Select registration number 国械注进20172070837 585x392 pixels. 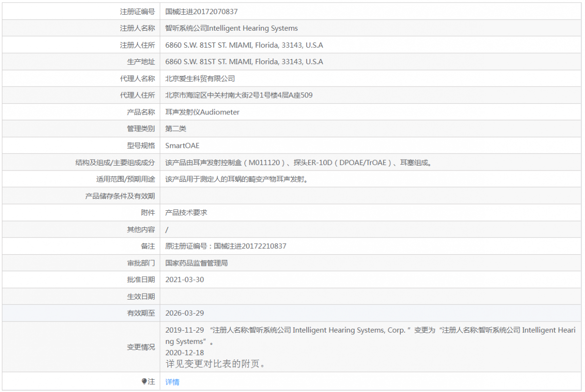coord(202,12)
